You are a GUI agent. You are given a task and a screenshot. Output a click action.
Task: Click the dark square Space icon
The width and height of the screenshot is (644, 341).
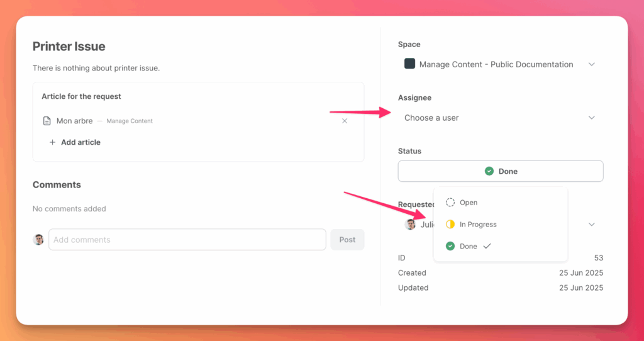click(409, 64)
